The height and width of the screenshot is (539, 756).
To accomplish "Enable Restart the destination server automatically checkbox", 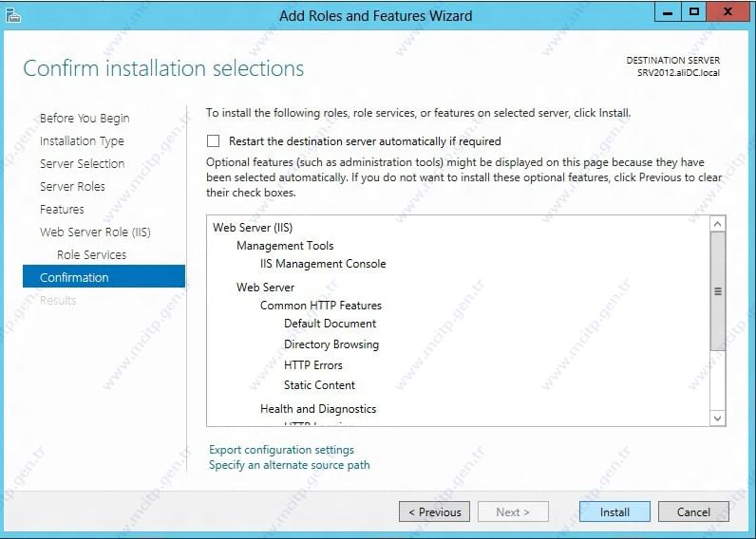I will coord(213,141).
